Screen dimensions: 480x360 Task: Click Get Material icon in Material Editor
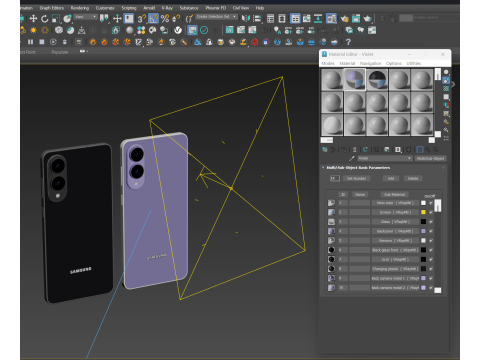click(x=325, y=150)
